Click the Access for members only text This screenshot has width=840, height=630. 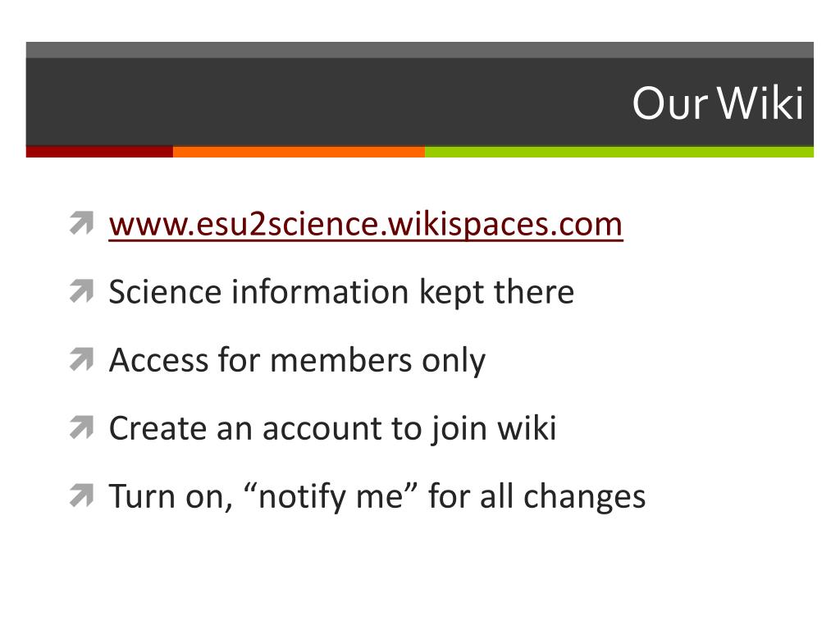(x=297, y=361)
